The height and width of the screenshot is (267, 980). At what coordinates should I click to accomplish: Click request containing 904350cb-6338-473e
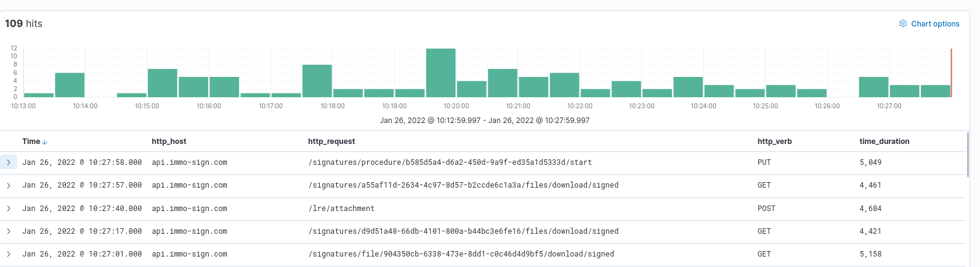(x=461, y=254)
